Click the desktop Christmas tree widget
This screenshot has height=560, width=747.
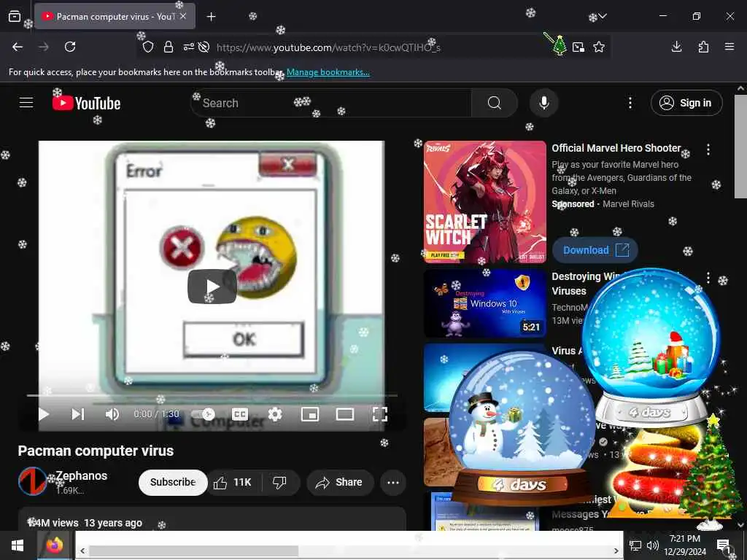pos(710,472)
